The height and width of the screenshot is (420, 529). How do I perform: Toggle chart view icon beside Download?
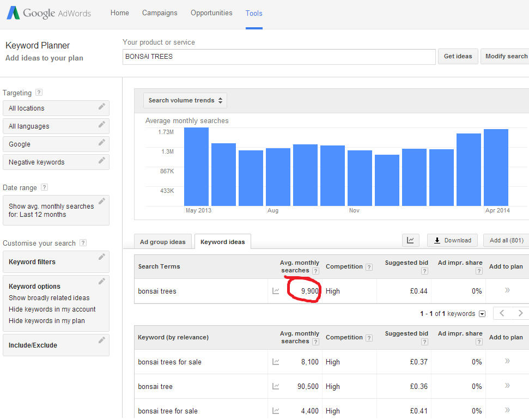point(411,240)
